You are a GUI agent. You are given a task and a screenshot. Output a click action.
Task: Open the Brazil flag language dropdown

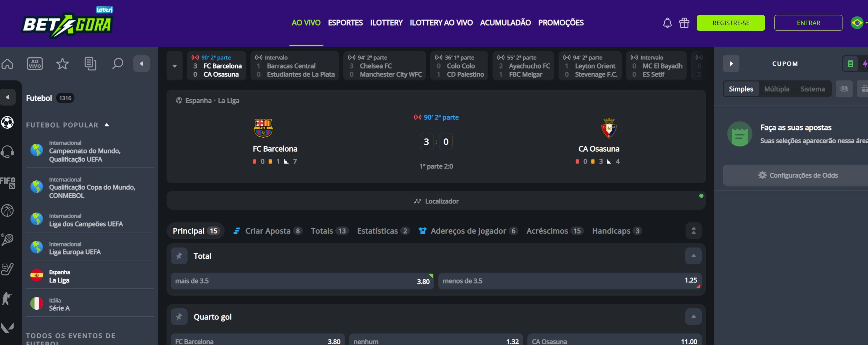pos(858,23)
